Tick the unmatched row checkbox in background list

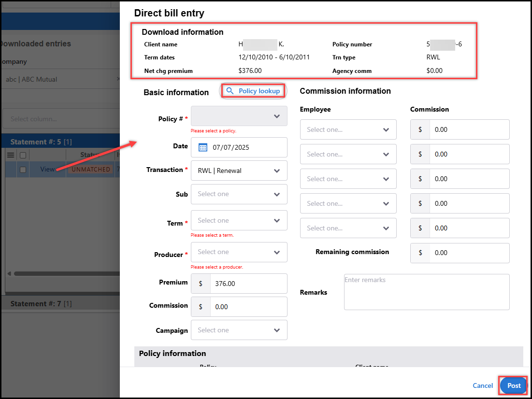pyautogui.click(x=23, y=170)
